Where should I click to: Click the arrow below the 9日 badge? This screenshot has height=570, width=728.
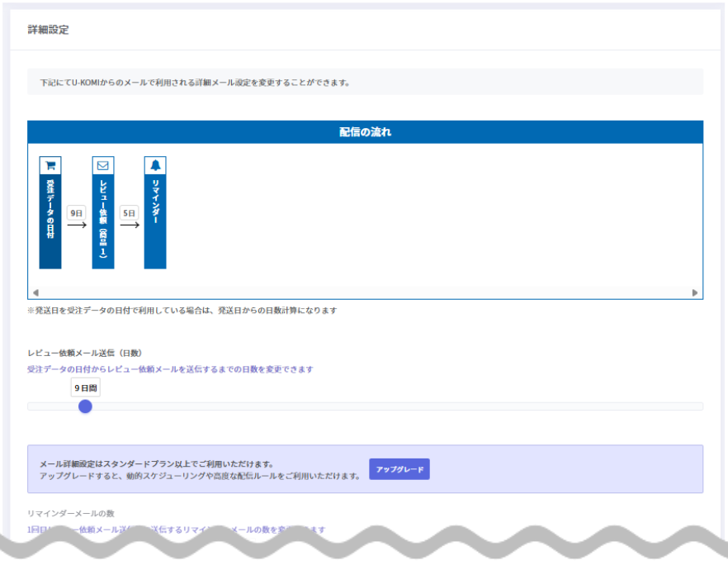coord(77,226)
